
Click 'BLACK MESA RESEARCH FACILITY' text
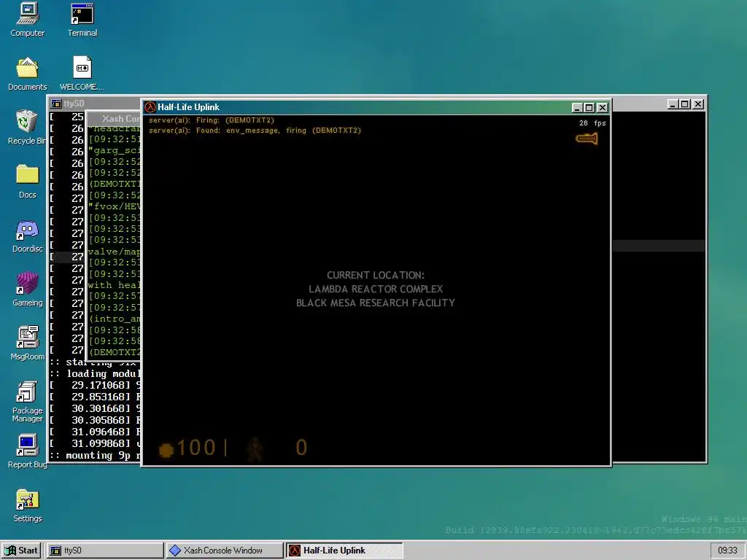[x=376, y=303]
